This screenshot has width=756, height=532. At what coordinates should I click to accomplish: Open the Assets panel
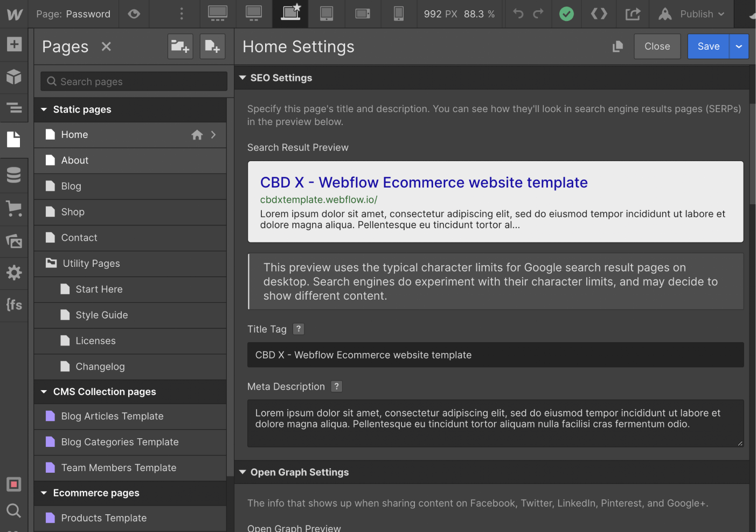14,241
